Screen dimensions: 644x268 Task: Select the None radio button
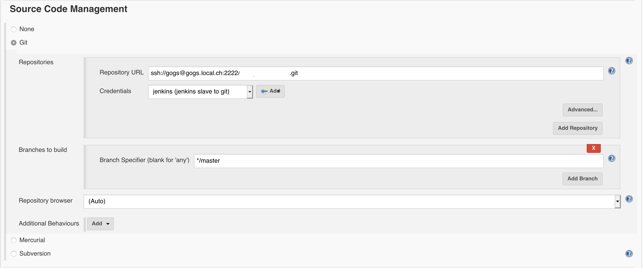click(x=14, y=29)
